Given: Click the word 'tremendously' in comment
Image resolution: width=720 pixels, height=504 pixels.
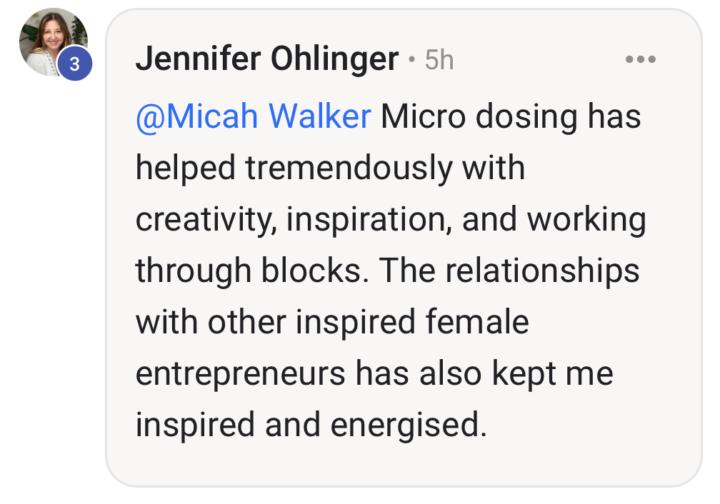Looking at the screenshot, I should pos(349,168).
